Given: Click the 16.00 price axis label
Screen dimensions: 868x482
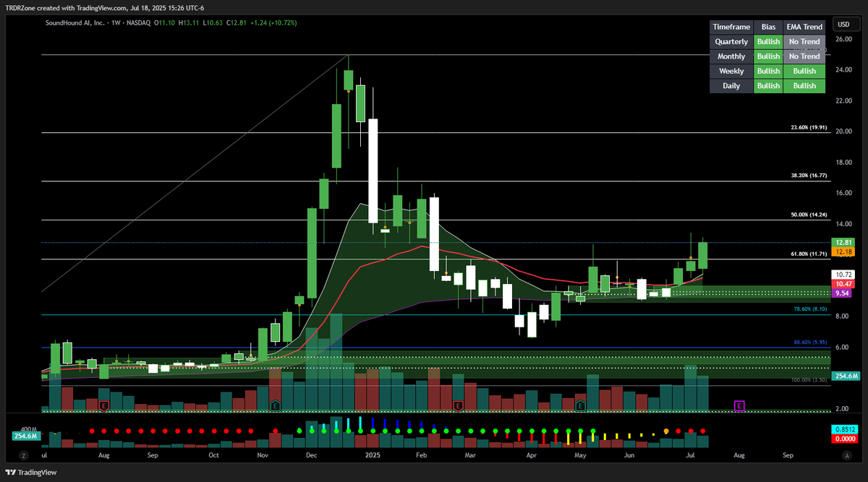Looking at the screenshot, I should point(843,193).
